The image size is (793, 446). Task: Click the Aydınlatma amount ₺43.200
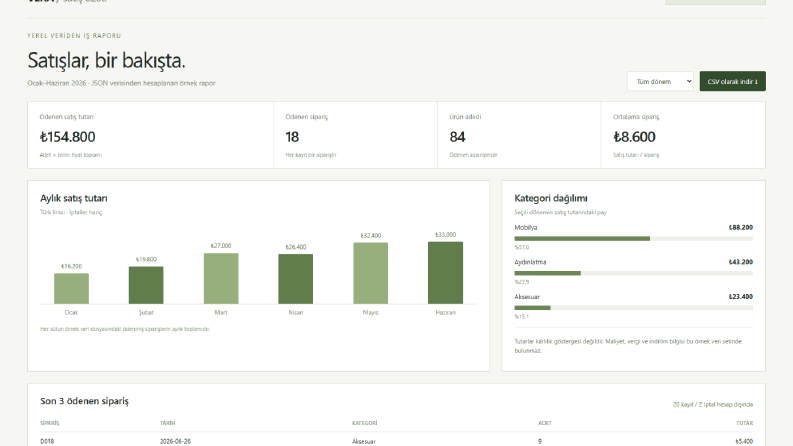[740, 262]
